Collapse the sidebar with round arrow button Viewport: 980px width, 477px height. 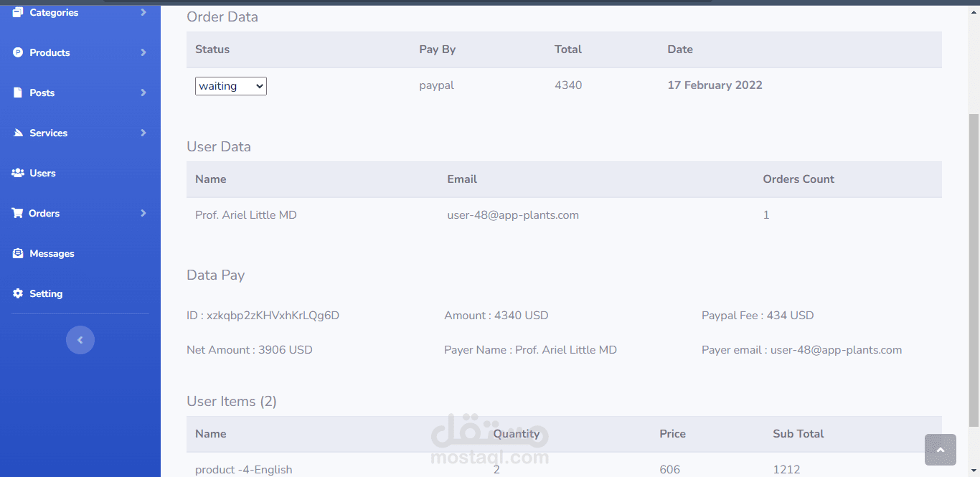click(x=80, y=340)
